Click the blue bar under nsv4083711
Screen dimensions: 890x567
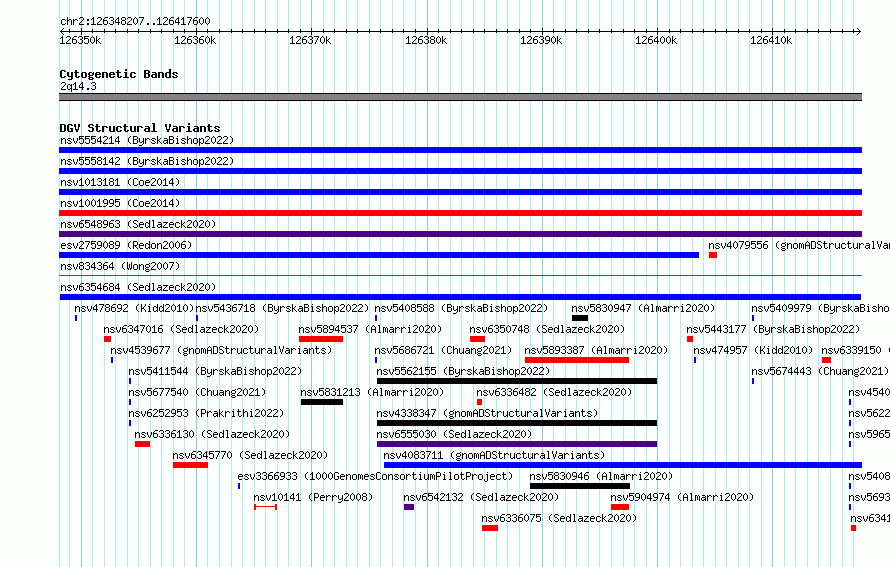pyautogui.click(x=623, y=465)
